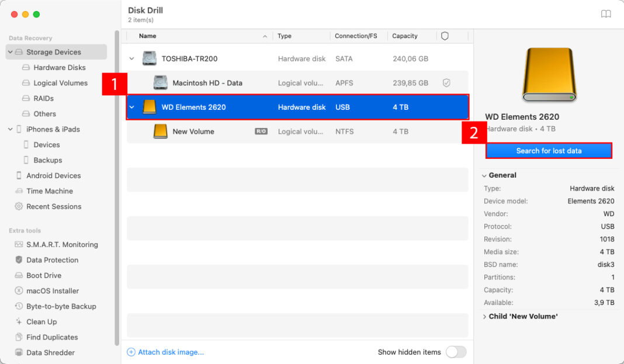The image size is (624, 364).
Task: Select Logical Volumes in sidebar
Action: click(x=60, y=83)
